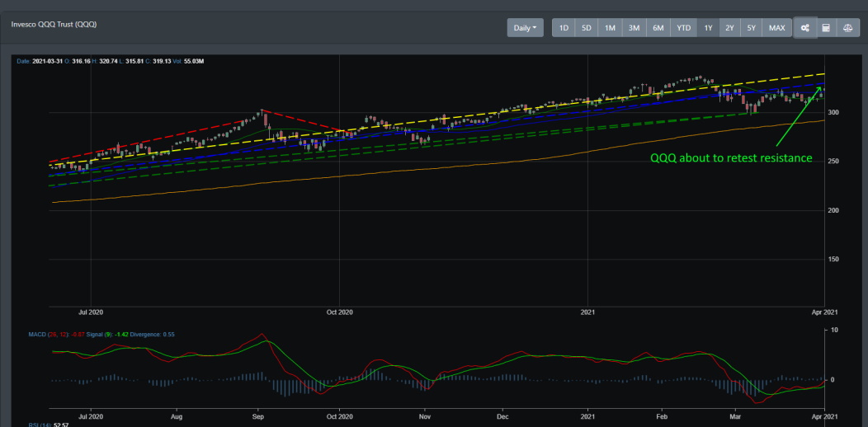
Task: Select the 2Y time range
Action: 729,28
